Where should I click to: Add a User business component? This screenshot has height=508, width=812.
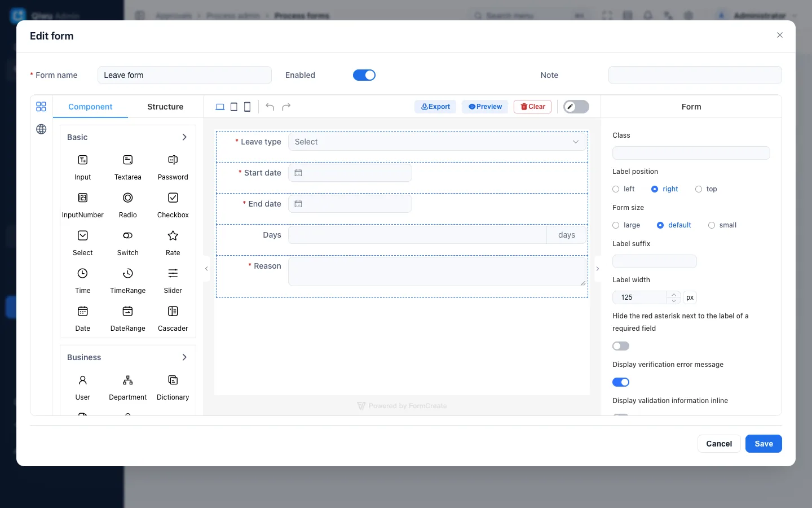coord(83,387)
